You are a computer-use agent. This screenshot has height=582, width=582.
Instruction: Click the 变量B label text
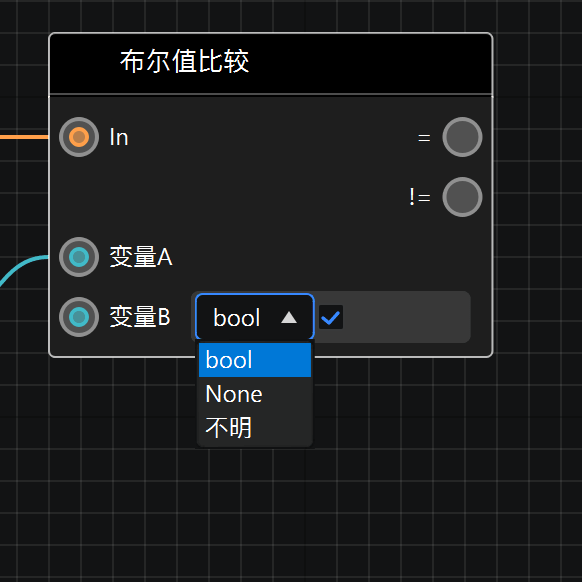[140, 317]
